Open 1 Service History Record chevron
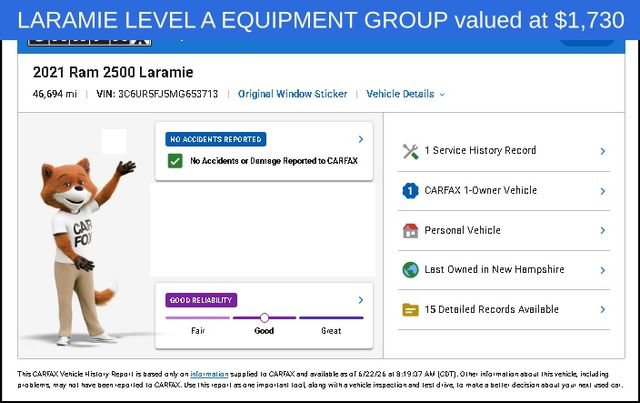The image size is (640, 403). tap(602, 151)
